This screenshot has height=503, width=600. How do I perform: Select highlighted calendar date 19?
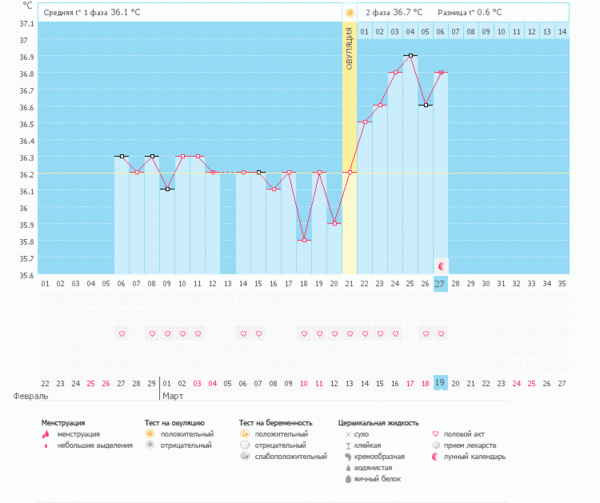(440, 383)
